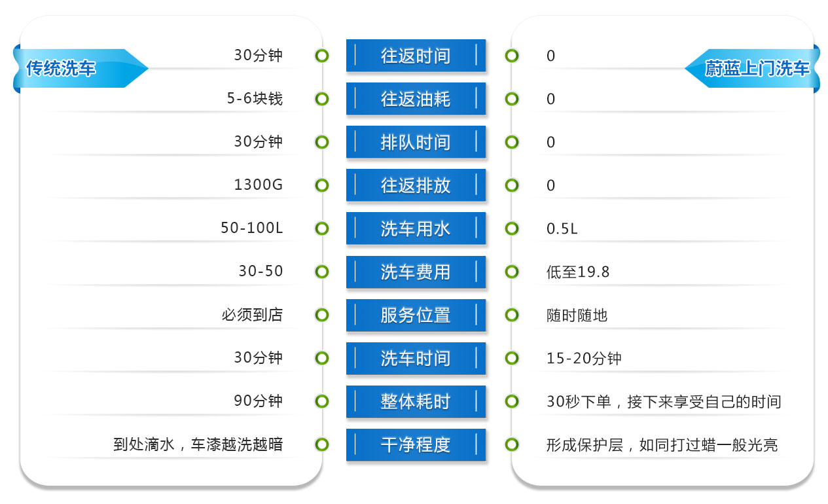Click the 50-100L value
828x504 pixels.
[252, 228]
